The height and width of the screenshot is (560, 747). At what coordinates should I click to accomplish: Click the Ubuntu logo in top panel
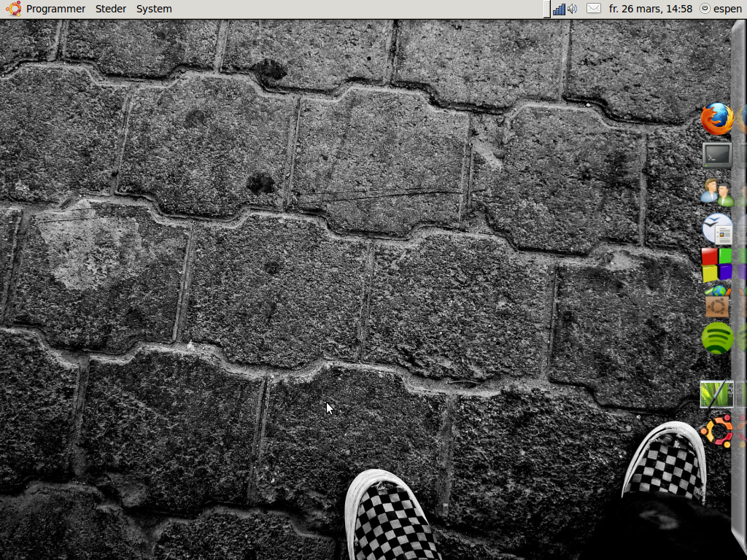14,9
